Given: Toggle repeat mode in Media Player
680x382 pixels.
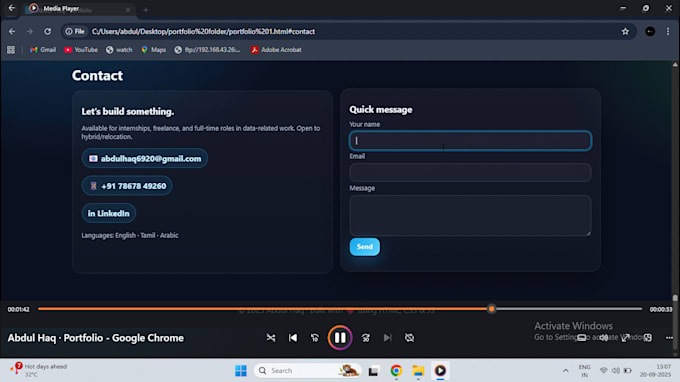Looking at the screenshot, I should point(409,337).
